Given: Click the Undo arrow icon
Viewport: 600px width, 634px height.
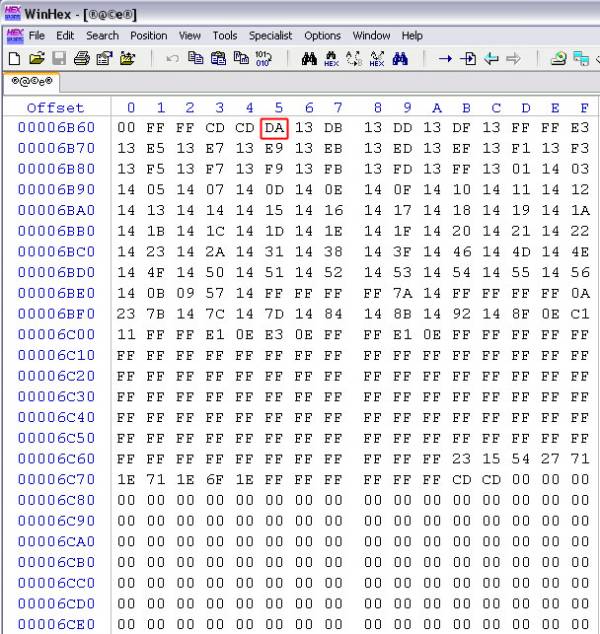Looking at the screenshot, I should pyautogui.click(x=172, y=59).
